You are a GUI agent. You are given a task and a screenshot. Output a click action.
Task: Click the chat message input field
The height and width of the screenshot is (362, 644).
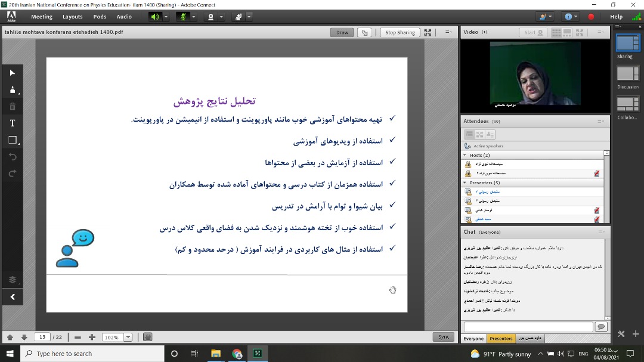528,327
